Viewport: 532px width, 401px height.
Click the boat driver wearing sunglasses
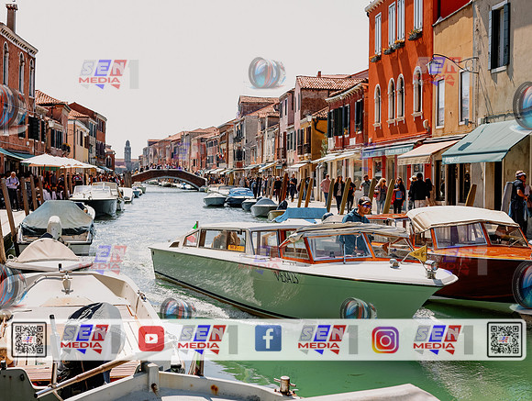tap(357, 224)
